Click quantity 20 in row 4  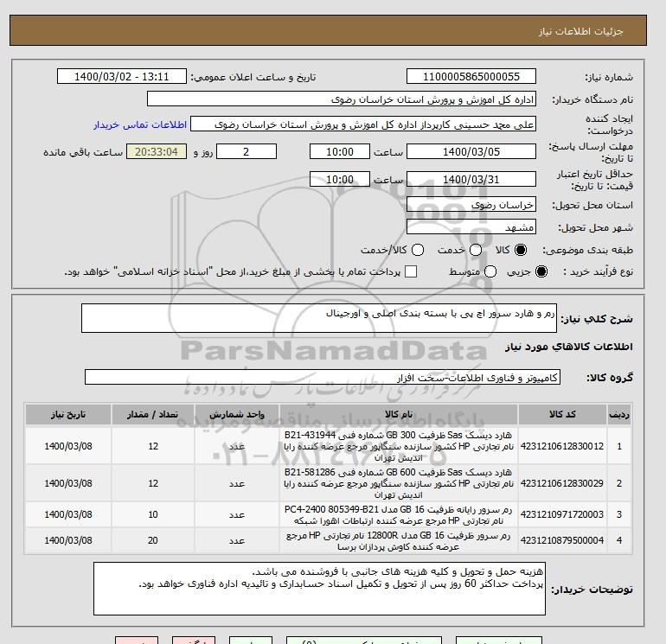click(153, 540)
